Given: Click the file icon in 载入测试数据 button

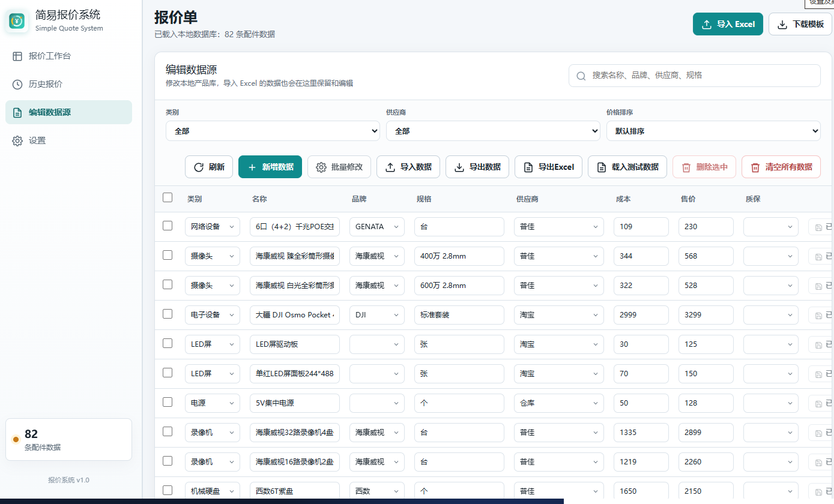Looking at the screenshot, I should coord(602,167).
